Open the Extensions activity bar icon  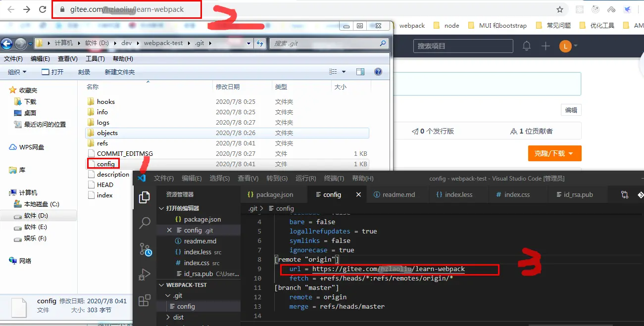tap(145, 300)
